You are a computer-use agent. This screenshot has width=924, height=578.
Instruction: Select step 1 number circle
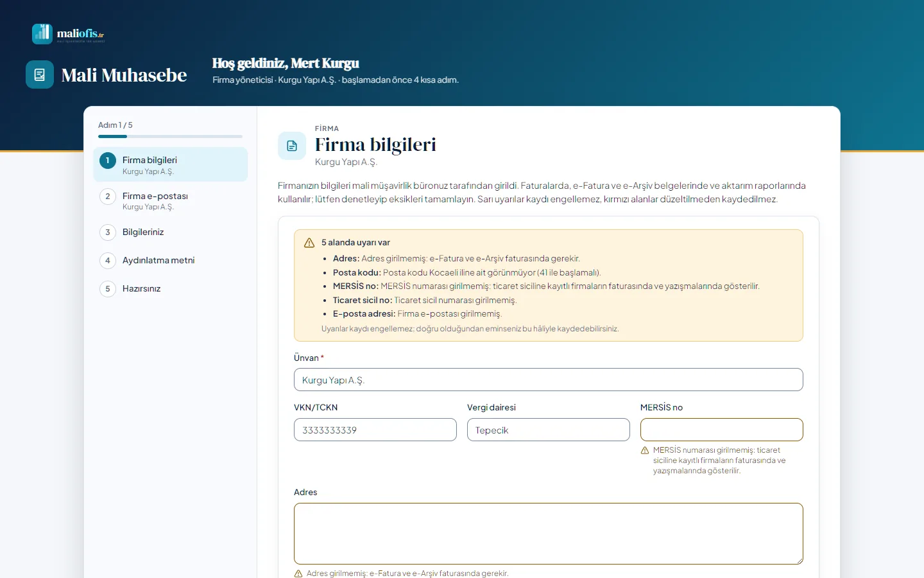108,161
